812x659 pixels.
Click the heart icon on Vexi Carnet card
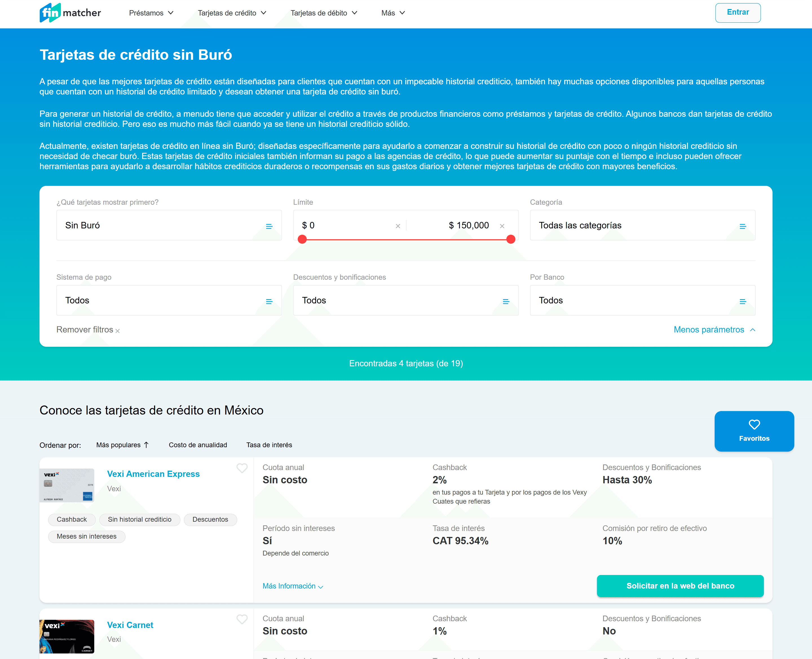coord(242,620)
